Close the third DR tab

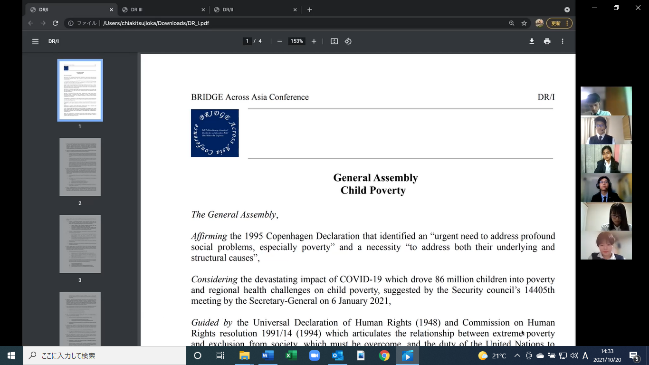coord(295,10)
